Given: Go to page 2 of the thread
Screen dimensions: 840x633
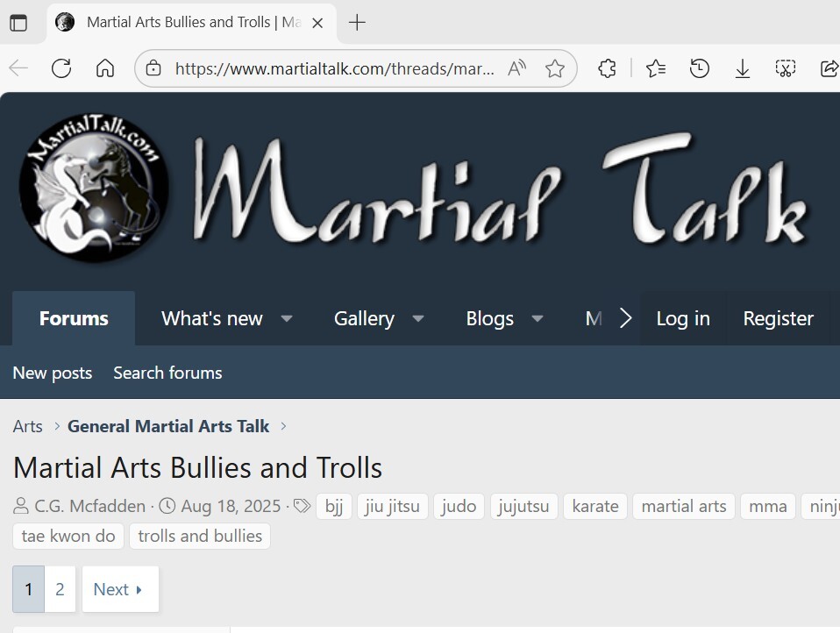Looking at the screenshot, I should point(60,589).
